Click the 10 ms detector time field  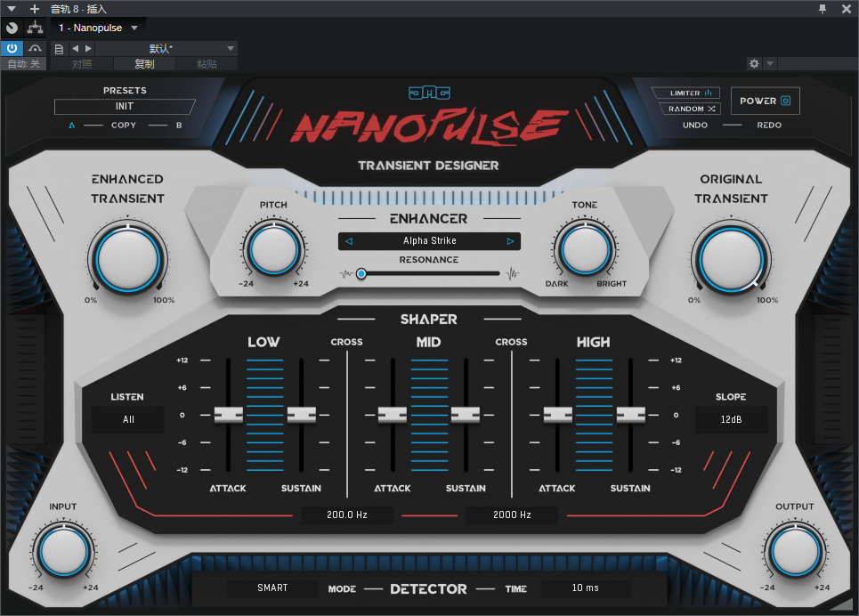(x=586, y=588)
